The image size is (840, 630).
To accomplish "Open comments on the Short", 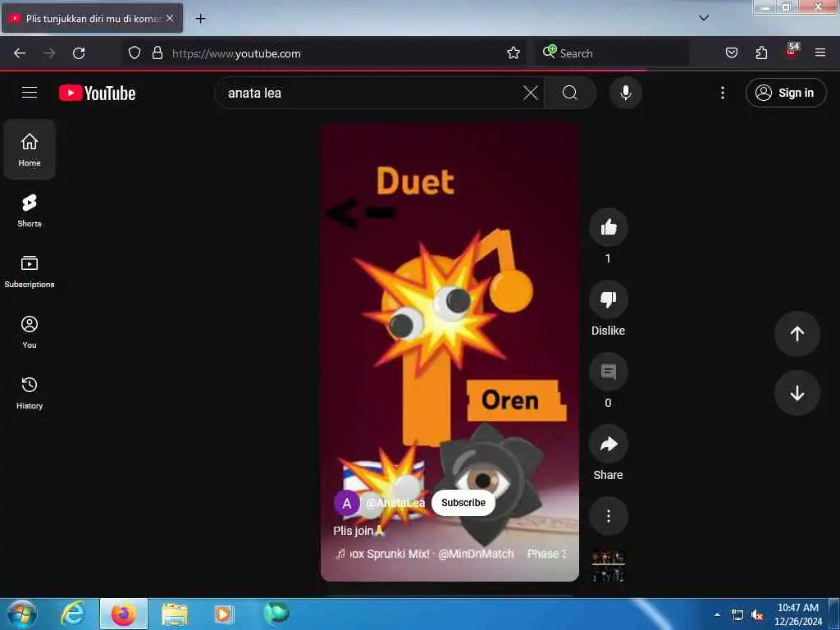I will click(608, 372).
